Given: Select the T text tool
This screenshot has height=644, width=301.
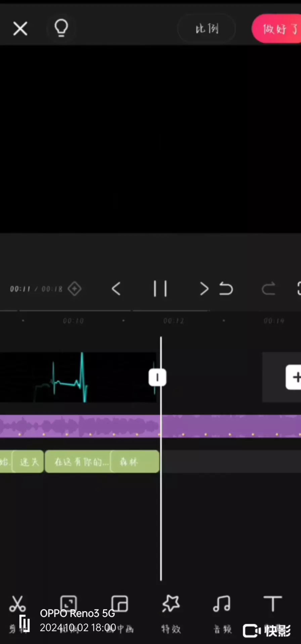Looking at the screenshot, I should click(272, 604).
